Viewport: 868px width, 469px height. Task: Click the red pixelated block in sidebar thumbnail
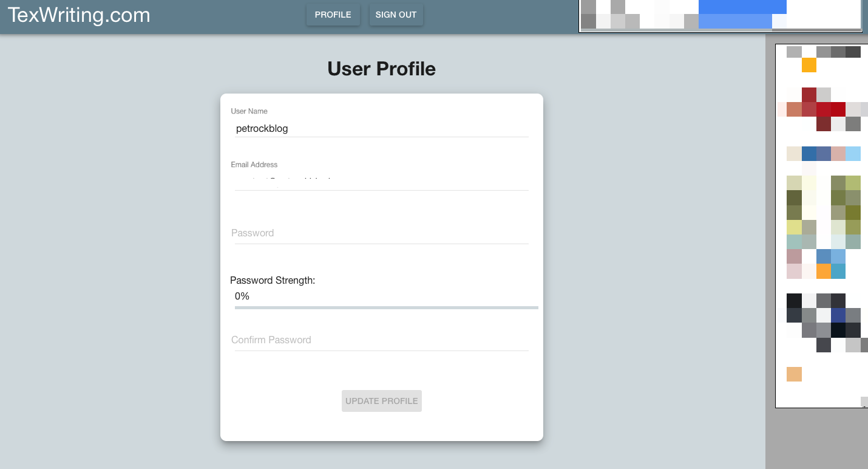click(x=824, y=109)
